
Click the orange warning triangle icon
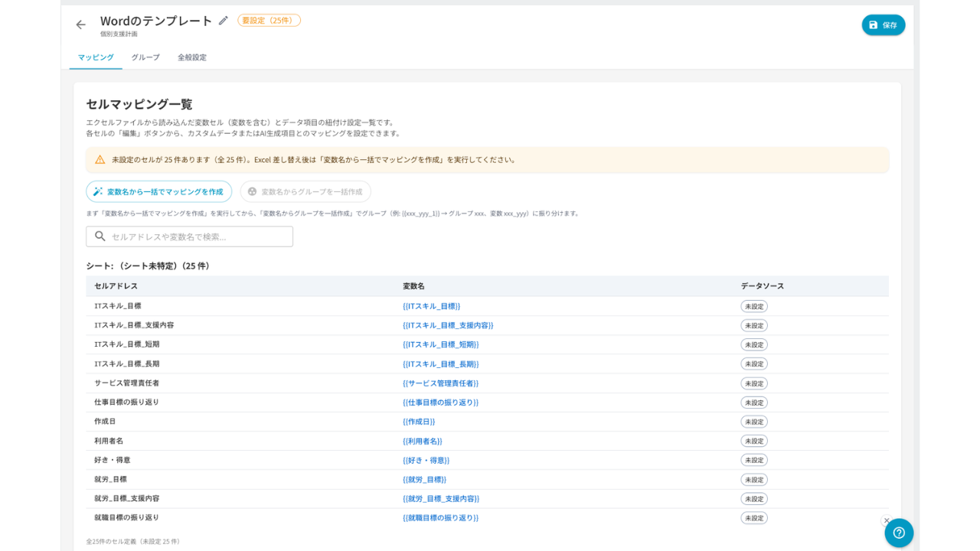click(100, 160)
